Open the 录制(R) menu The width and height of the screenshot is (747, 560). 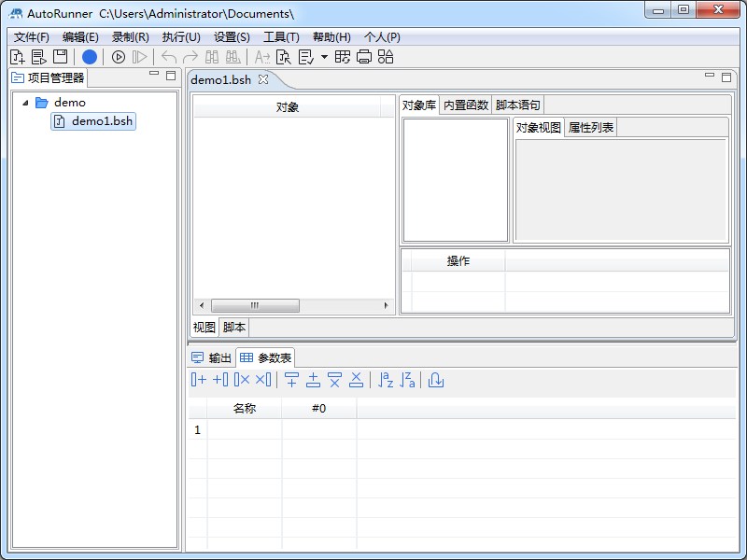[131, 37]
